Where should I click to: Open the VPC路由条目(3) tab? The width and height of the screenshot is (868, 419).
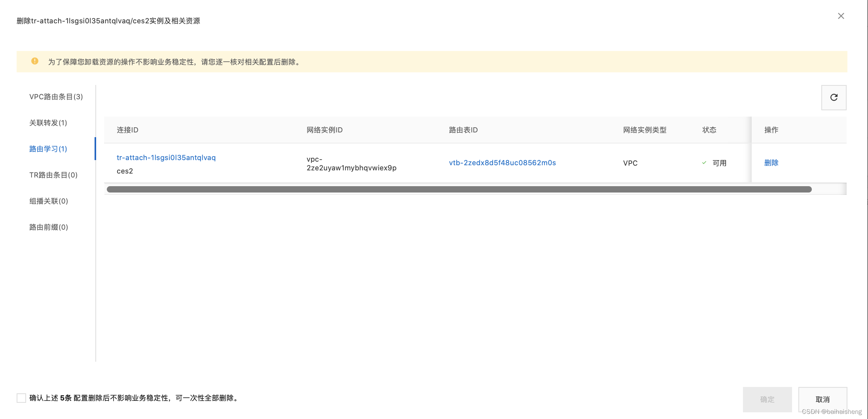pos(56,97)
